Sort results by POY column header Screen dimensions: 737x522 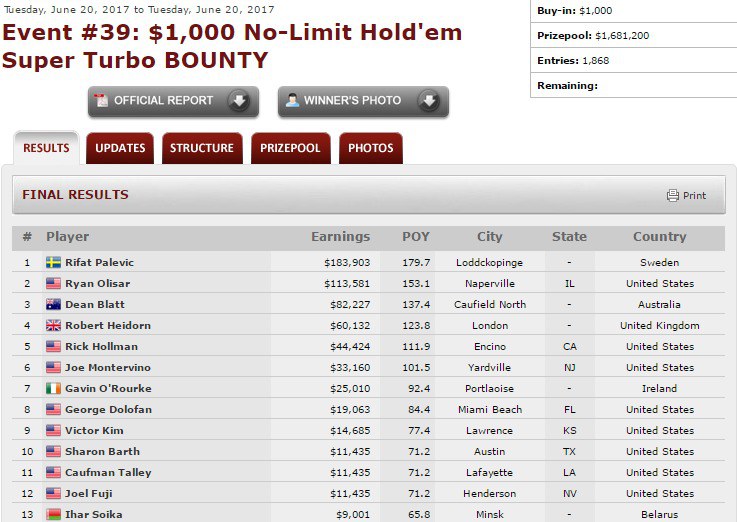coord(415,237)
